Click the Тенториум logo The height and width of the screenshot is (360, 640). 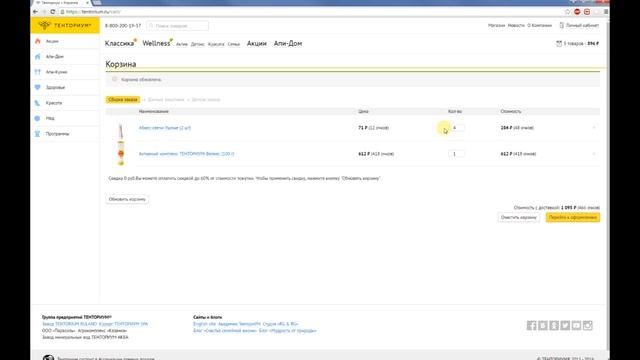(x=65, y=25)
